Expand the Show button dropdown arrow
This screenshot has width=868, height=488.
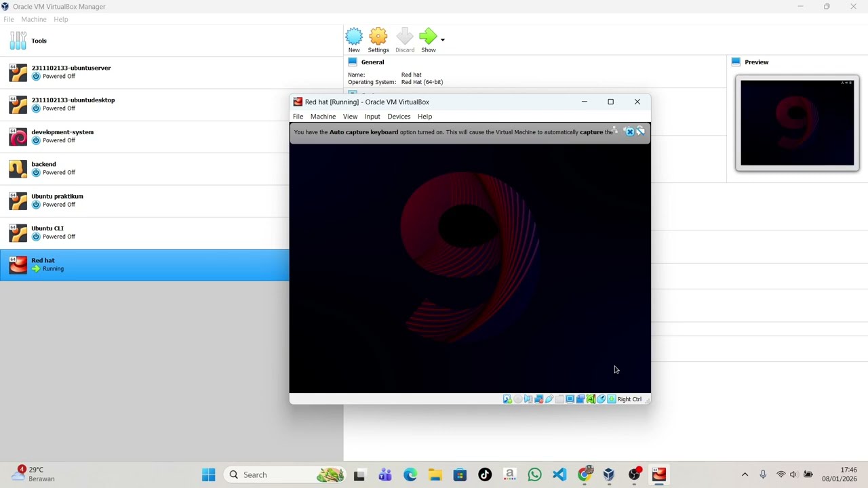pyautogui.click(x=443, y=40)
